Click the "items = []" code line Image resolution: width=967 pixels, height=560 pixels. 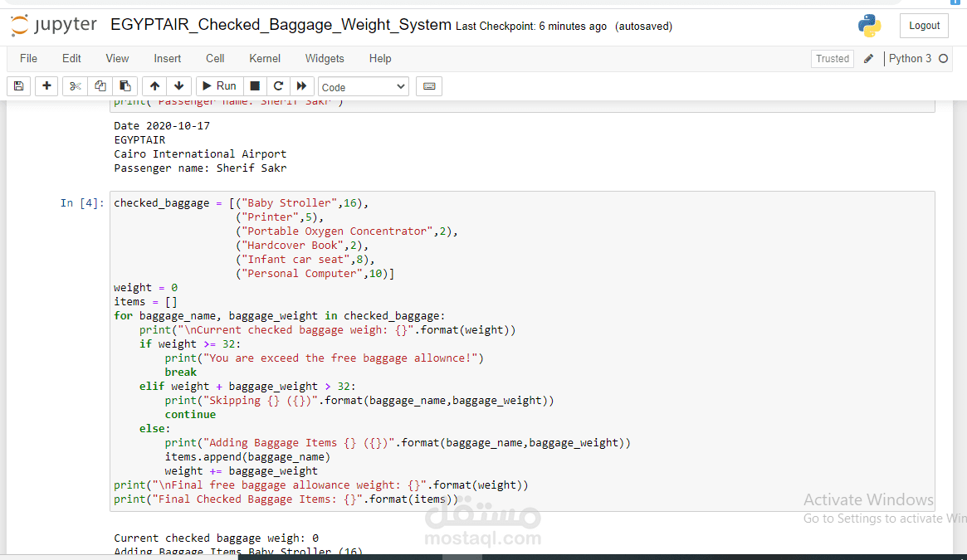click(145, 302)
